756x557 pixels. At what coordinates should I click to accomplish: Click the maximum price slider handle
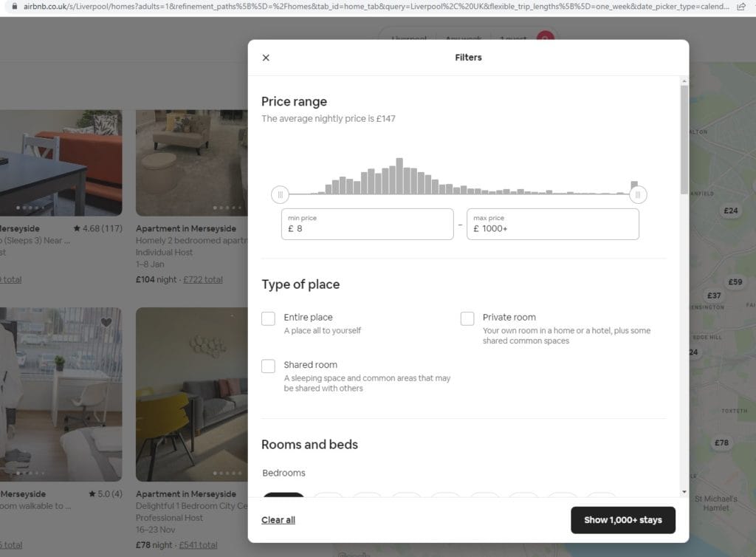(639, 195)
